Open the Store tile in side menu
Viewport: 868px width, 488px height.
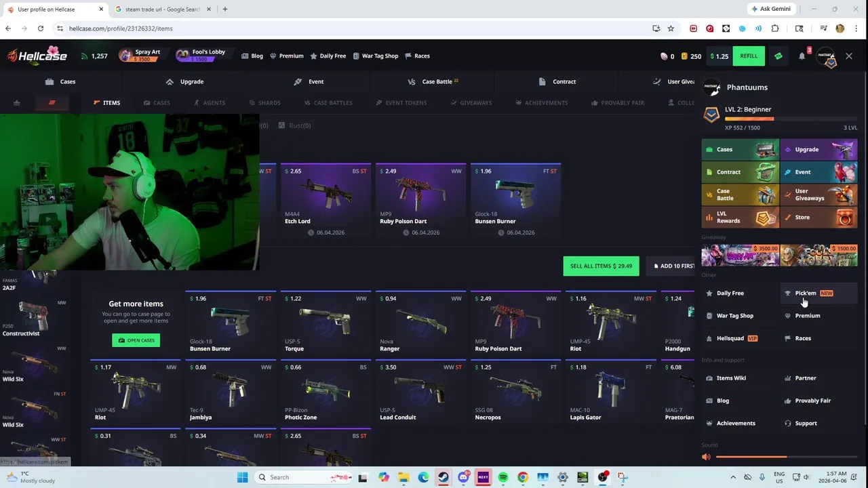[818, 217]
